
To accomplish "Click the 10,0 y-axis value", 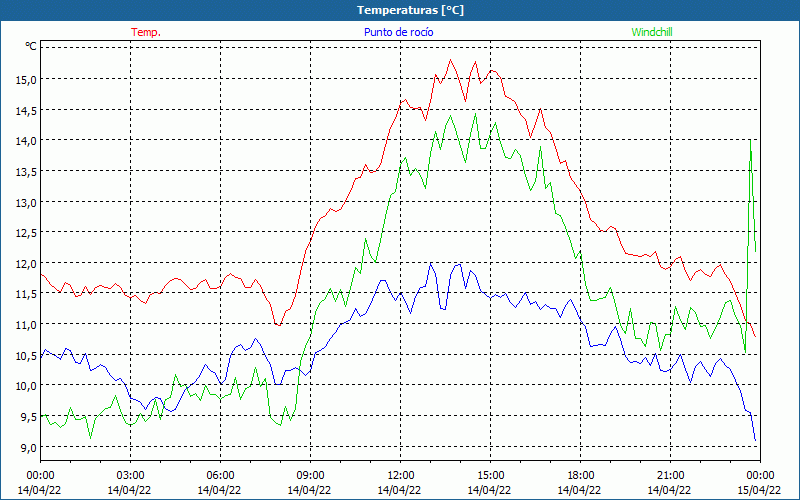I will pos(28,386).
